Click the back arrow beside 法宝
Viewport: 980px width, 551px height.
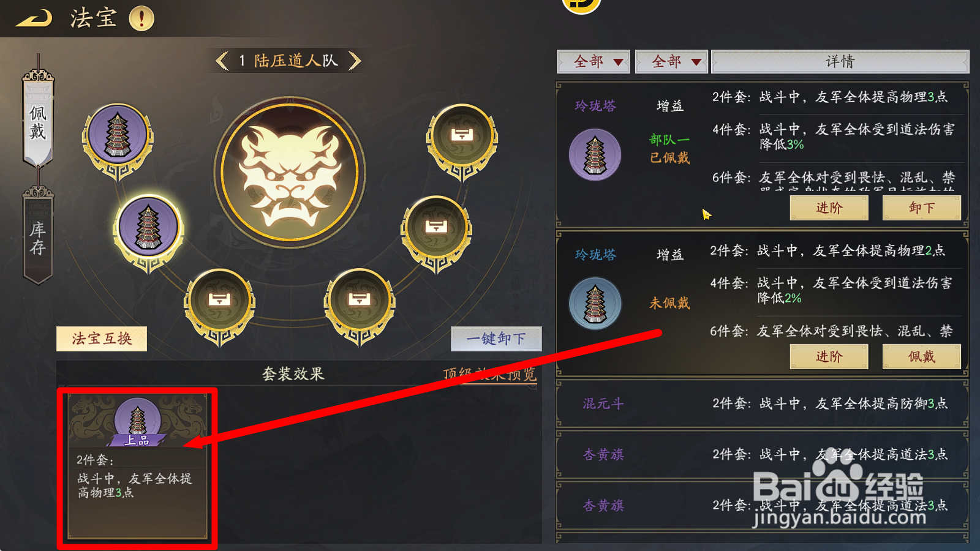pos(34,18)
